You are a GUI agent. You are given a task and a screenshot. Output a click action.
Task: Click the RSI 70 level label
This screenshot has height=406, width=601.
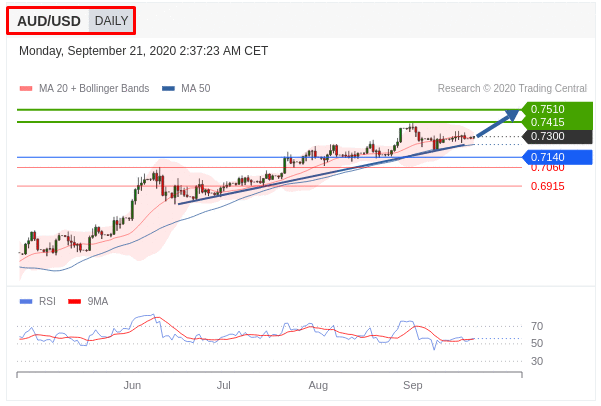pos(537,326)
